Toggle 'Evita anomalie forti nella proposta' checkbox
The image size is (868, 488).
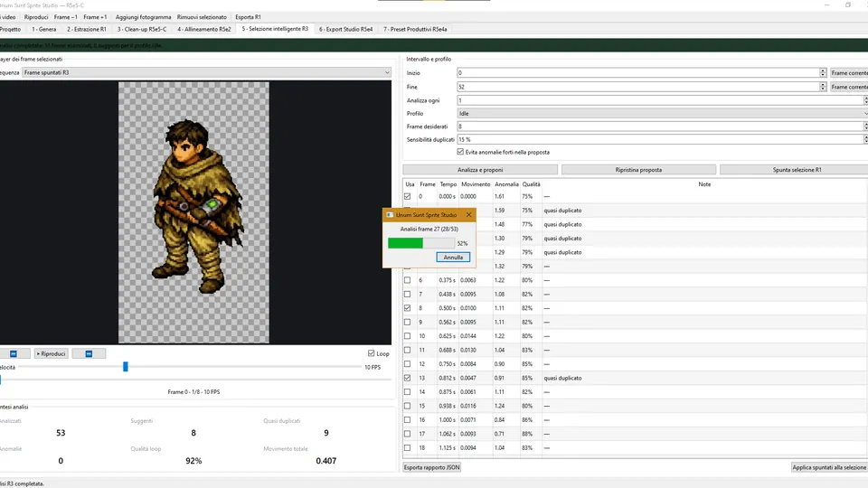460,152
